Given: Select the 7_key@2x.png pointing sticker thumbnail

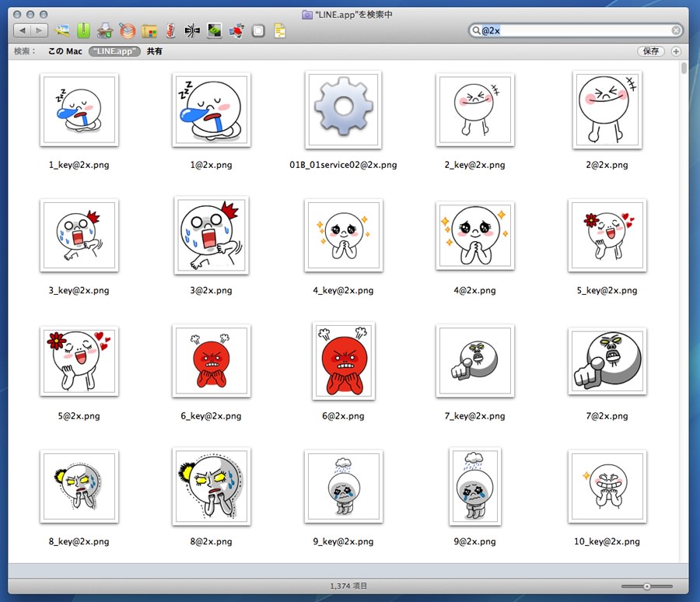Looking at the screenshot, I should coord(475,362).
